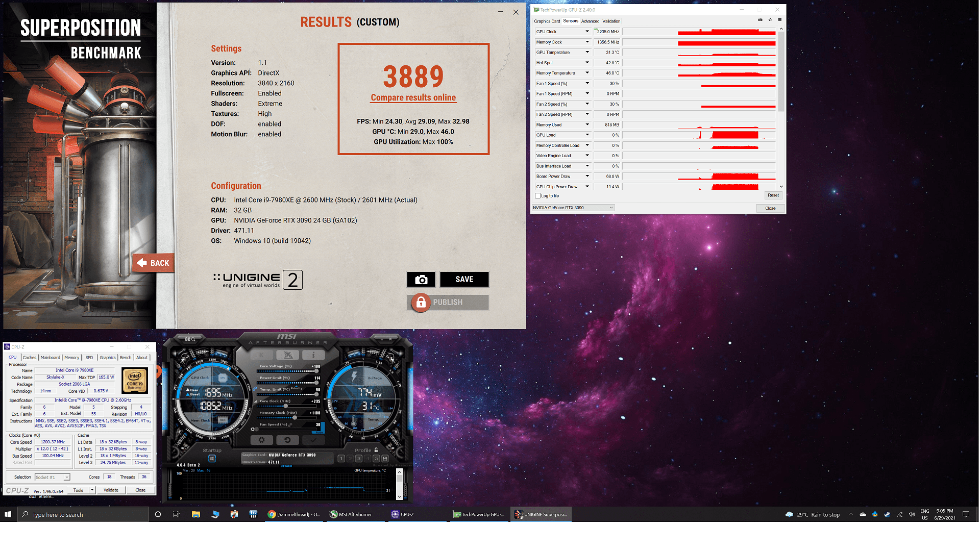Click Windows Start button
This screenshot has height=551, width=980.
click(8, 514)
